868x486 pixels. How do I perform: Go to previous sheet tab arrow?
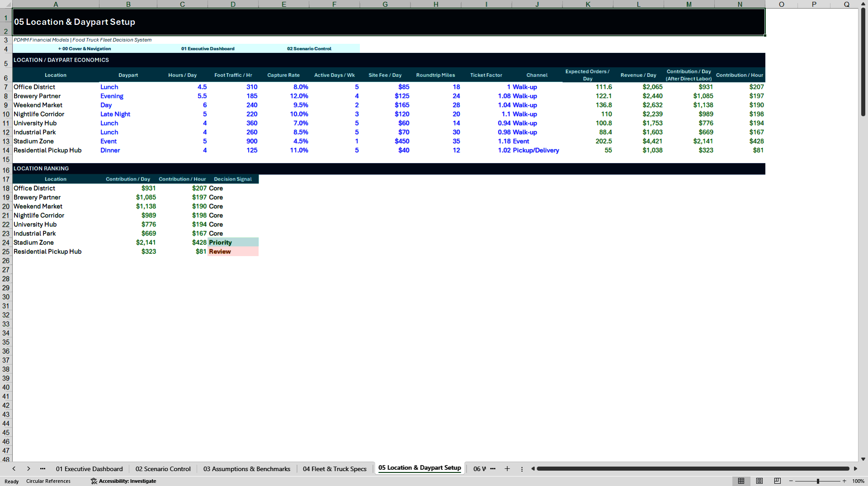coord(14,469)
